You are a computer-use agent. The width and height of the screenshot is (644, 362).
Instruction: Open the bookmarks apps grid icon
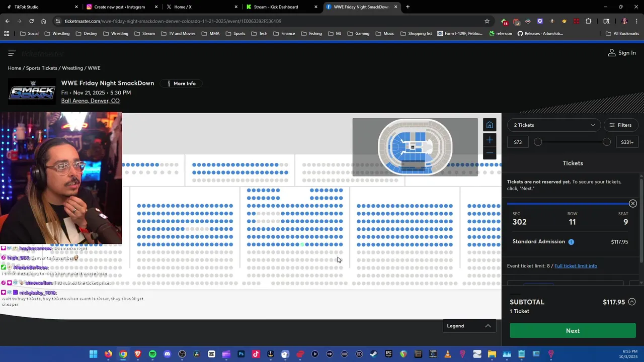(x=7, y=34)
